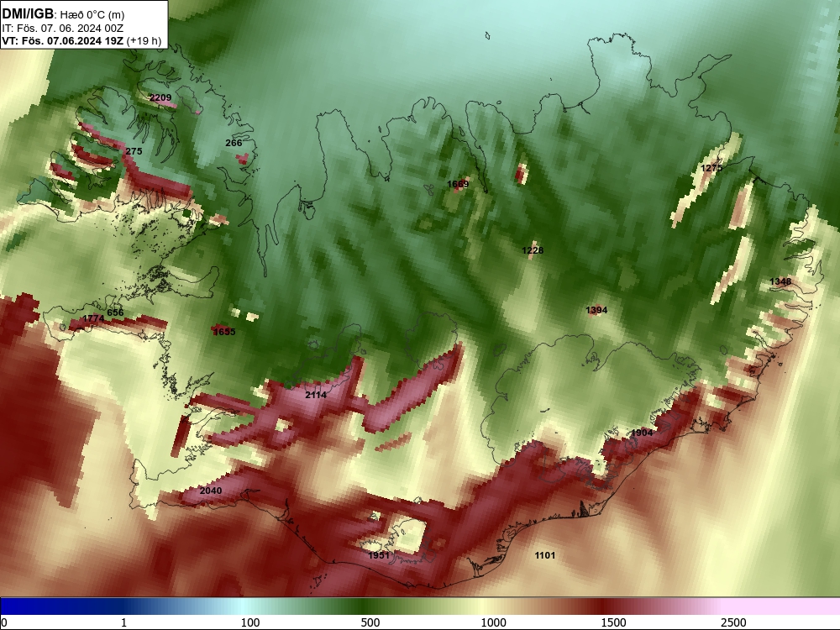Click the VT valid time line
The image size is (840, 630).
pyautogui.click(x=81, y=40)
